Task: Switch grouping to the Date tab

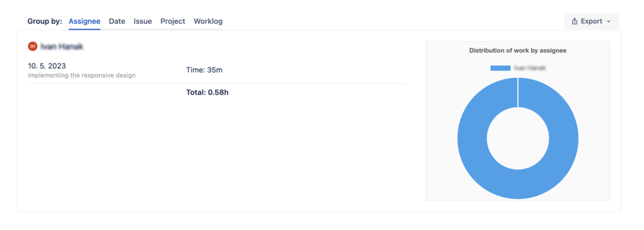Action: coord(117,21)
